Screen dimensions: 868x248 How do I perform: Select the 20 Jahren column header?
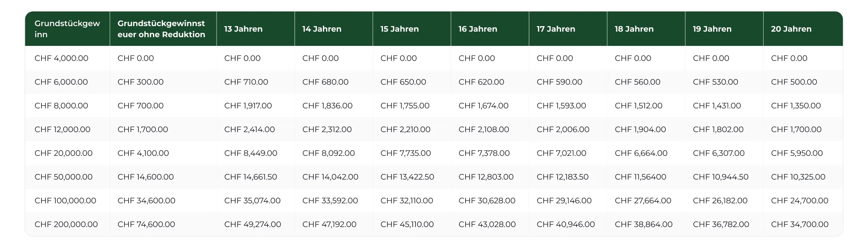click(x=803, y=29)
